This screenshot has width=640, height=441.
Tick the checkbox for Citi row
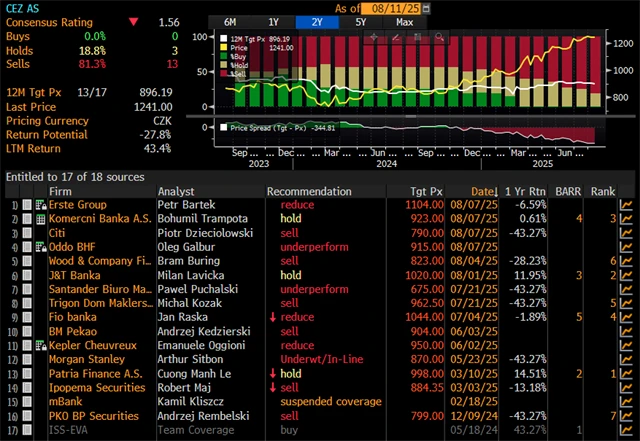tap(27, 232)
